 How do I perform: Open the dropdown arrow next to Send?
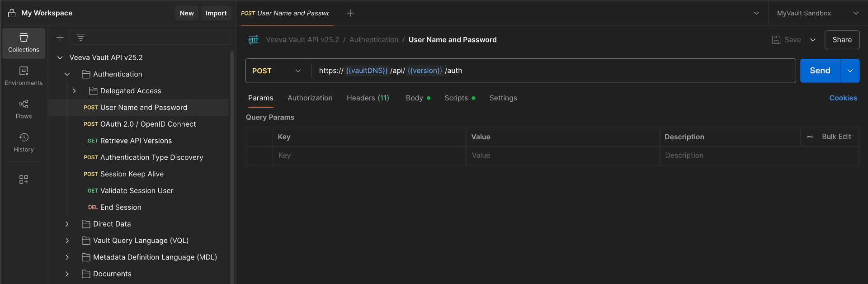click(850, 71)
